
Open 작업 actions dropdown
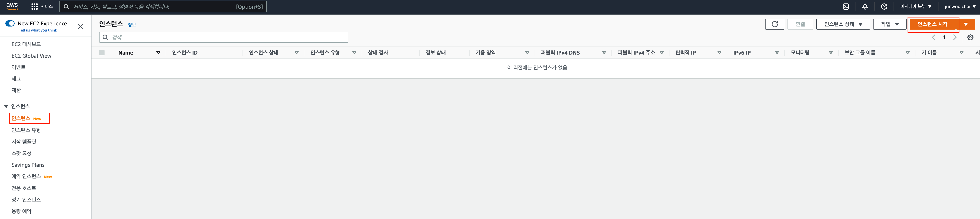(890, 24)
